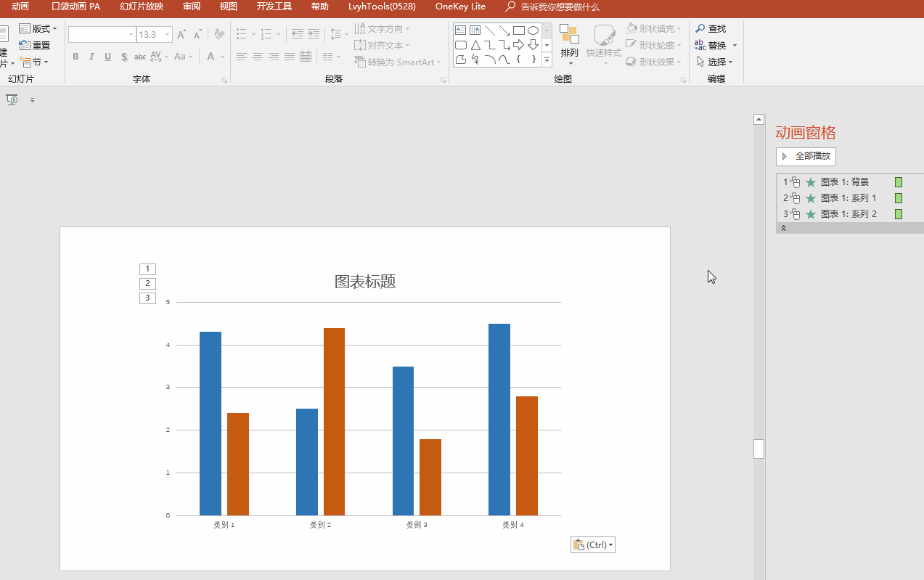924x580 pixels.
Task: Open the 幻灯片放映 (Slide Show) tab
Action: (x=142, y=7)
